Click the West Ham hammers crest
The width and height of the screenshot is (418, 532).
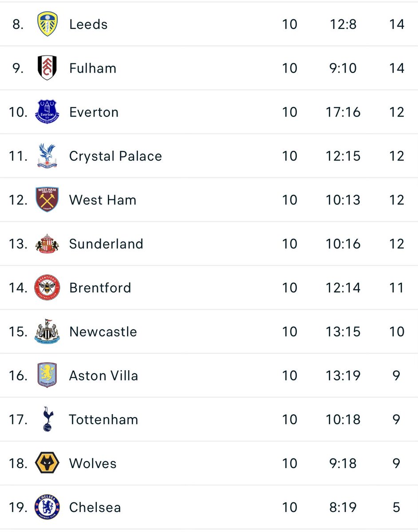47,199
